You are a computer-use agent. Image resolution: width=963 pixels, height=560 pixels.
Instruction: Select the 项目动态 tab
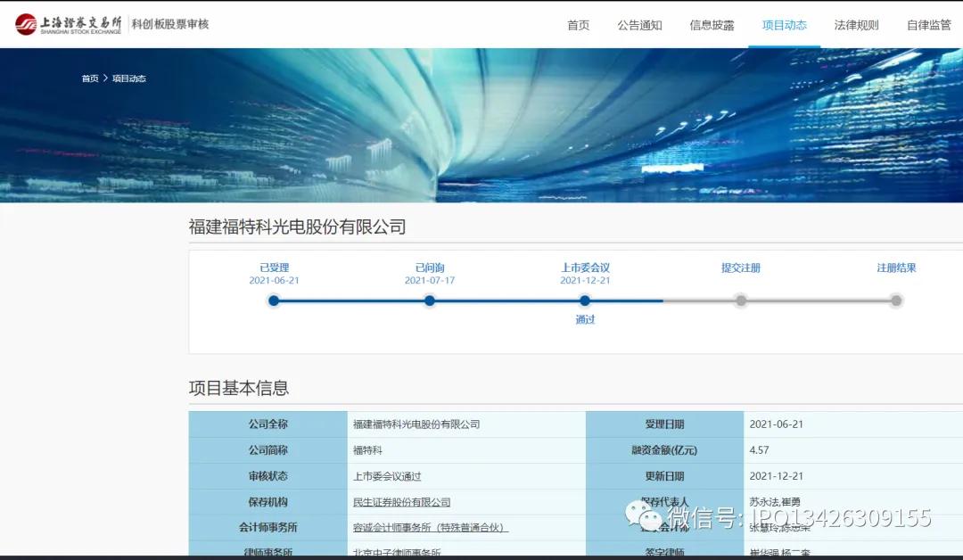pyautogui.click(x=785, y=25)
